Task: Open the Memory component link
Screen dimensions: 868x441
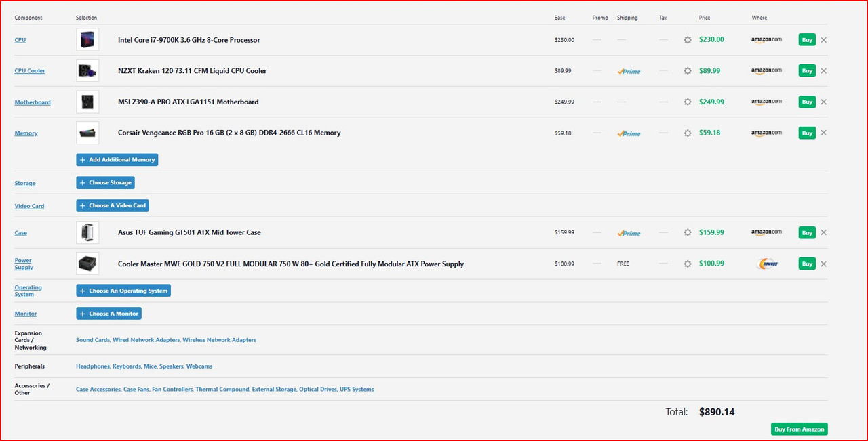Action: pos(26,133)
